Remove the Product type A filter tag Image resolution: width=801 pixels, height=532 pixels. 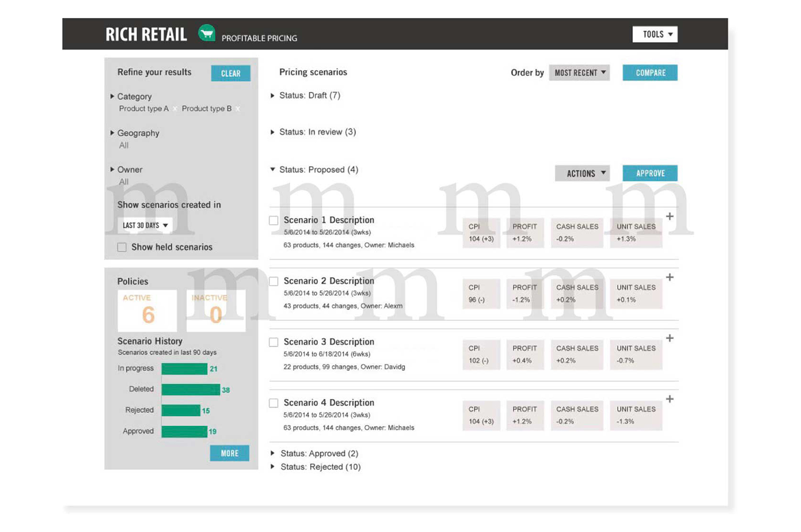pyautogui.click(x=175, y=109)
